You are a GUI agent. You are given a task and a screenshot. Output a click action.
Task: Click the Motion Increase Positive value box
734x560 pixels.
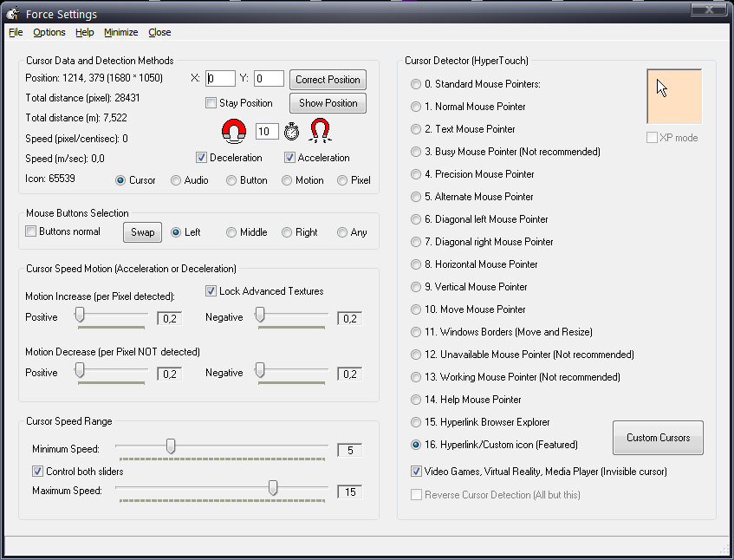tap(170, 319)
